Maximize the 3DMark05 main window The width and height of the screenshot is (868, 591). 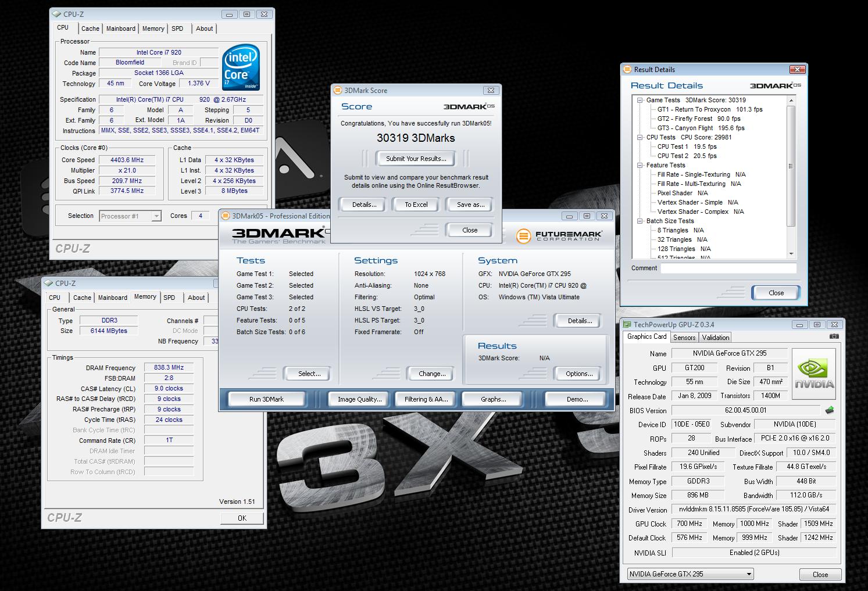pyautogui.click(x=587, y=216)
